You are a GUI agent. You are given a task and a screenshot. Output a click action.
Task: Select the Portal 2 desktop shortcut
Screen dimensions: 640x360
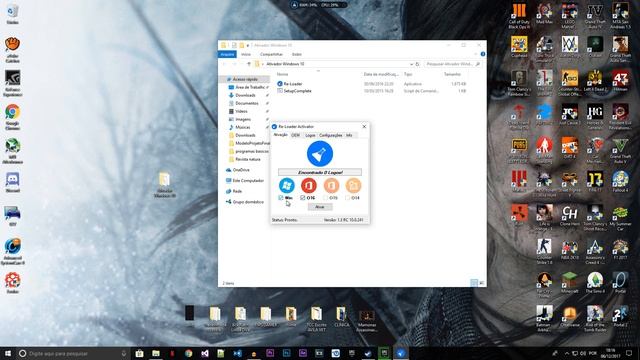[620, 317]
